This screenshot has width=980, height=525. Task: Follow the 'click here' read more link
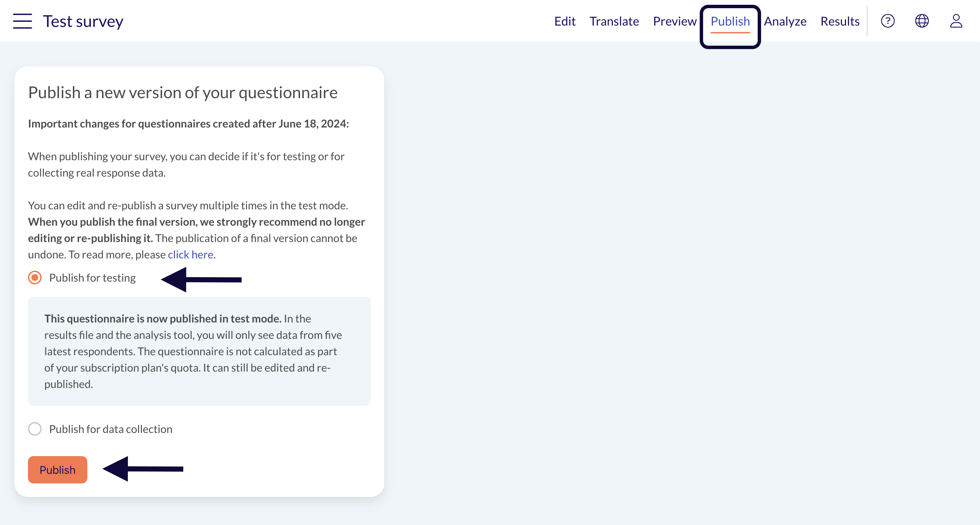(190, 255)
